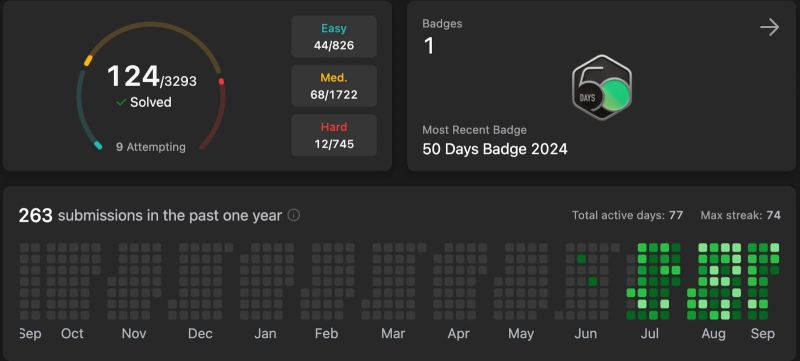
Task: Open badges page with the arrow icon
Action: coord(769,28)
